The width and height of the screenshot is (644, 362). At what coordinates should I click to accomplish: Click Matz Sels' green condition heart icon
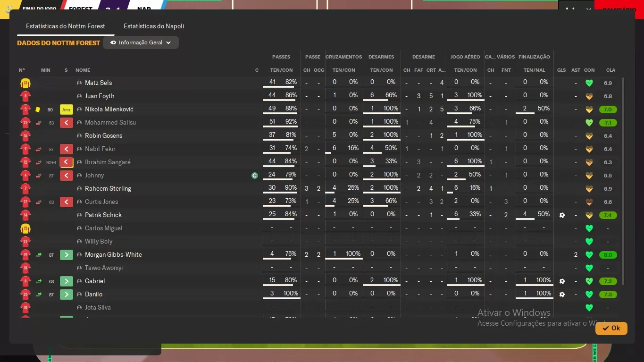tap(589, 83)
